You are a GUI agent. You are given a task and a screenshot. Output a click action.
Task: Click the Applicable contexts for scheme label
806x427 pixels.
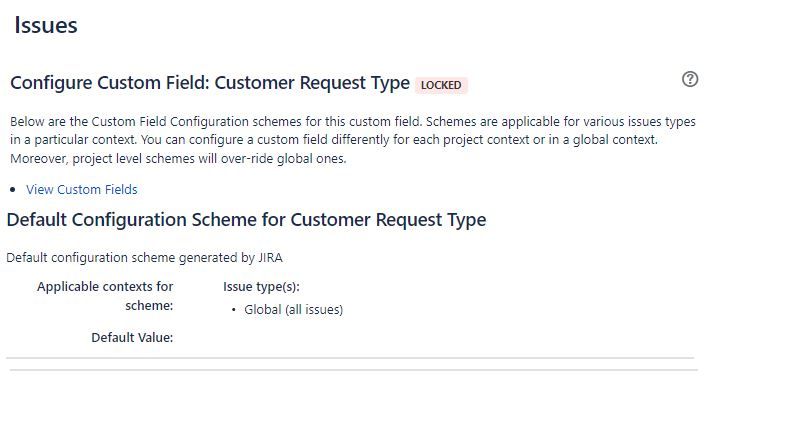[105, 296]
